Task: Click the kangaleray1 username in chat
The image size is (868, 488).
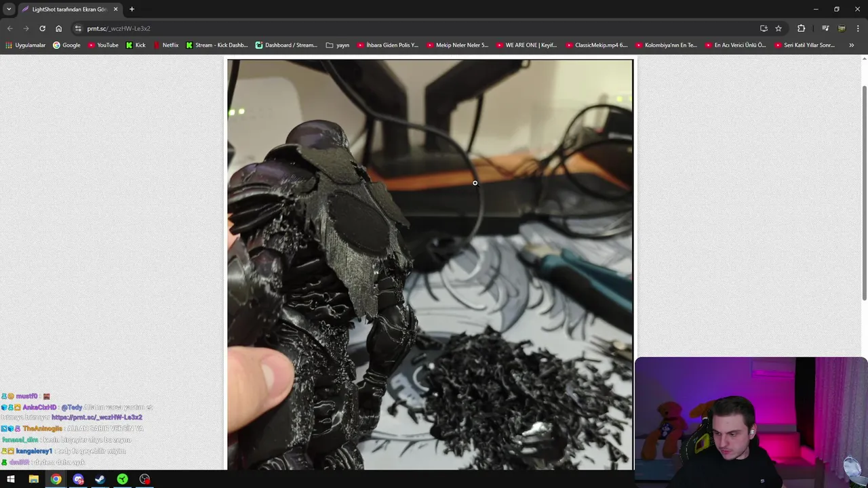Action: pyautogui.click(x=34, y=451)
